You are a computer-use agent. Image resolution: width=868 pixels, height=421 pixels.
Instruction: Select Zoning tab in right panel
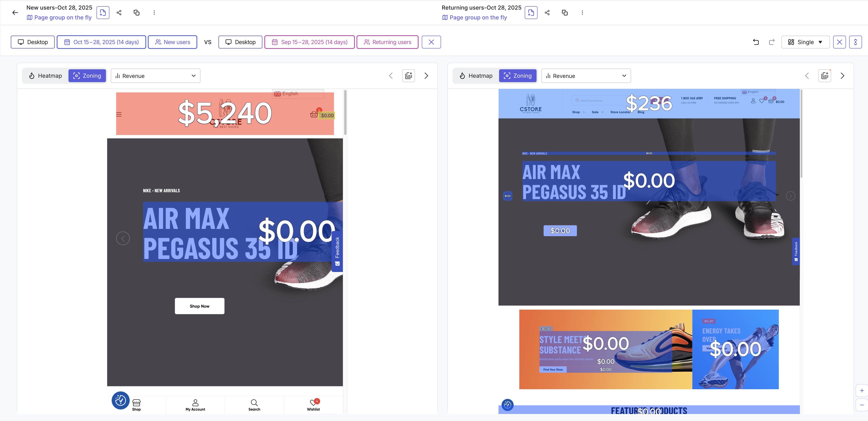tap(518, 76)
